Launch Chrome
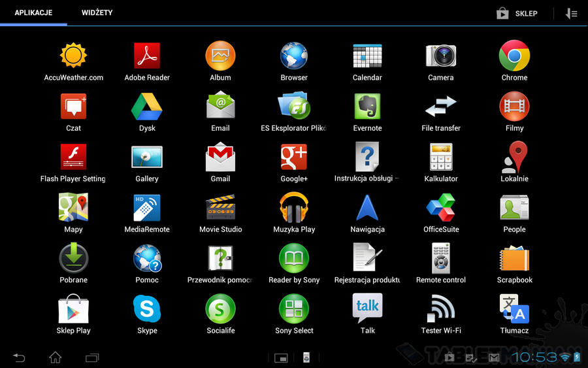The image size is (588, 368). pyautogui.click(x=515, y=56)
